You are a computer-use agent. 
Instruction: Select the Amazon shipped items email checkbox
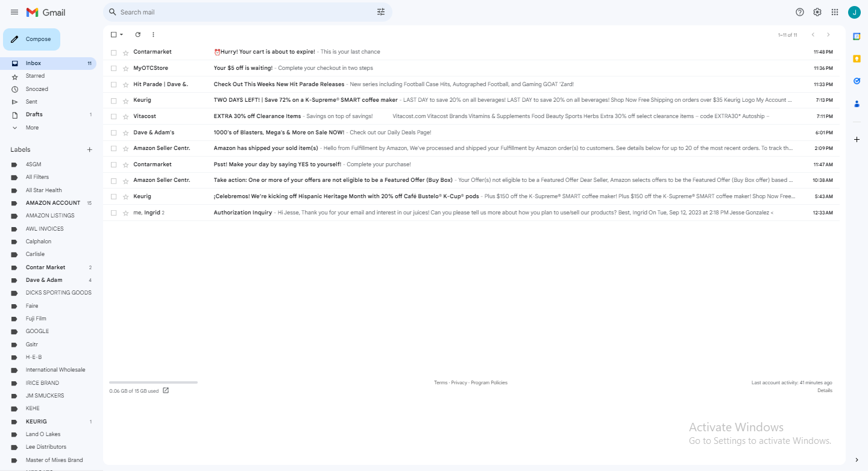coord(113,149)
